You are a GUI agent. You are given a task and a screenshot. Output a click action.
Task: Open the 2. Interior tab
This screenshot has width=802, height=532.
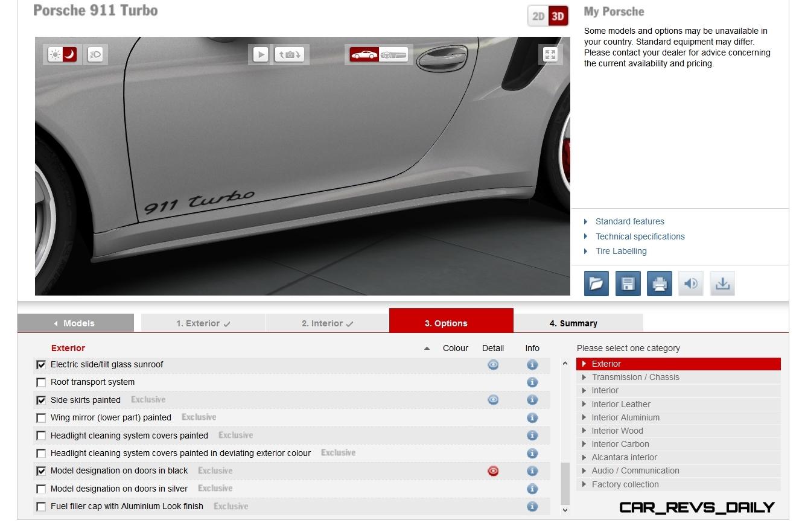coord(328,323)
